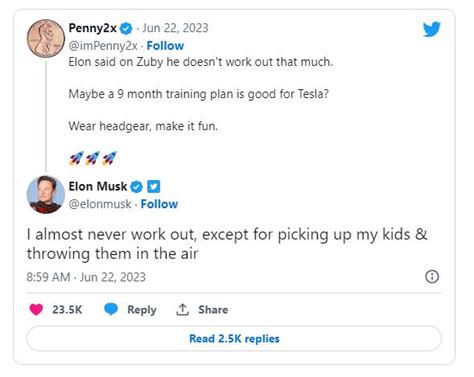Click the blue reply speech bubble icon
The height and width of the screenshot is (377, 474).
coord(111,309)
